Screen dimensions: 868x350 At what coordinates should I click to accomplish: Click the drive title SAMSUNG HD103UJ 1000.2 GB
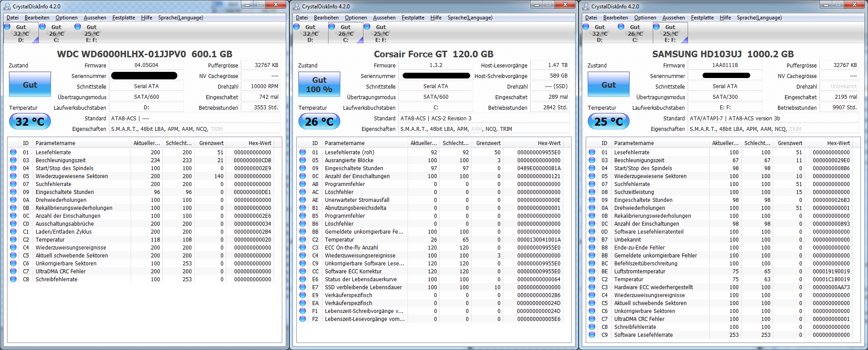point(723,54)
